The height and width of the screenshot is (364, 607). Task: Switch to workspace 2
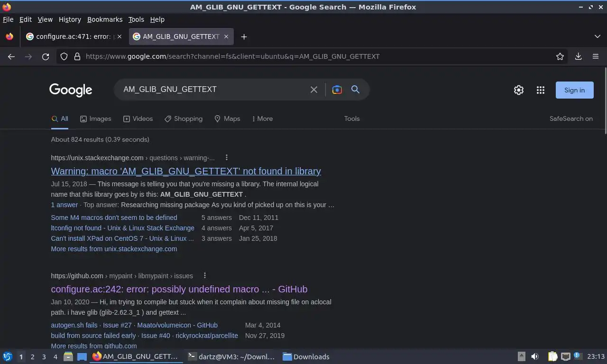(x=32, y=357)
